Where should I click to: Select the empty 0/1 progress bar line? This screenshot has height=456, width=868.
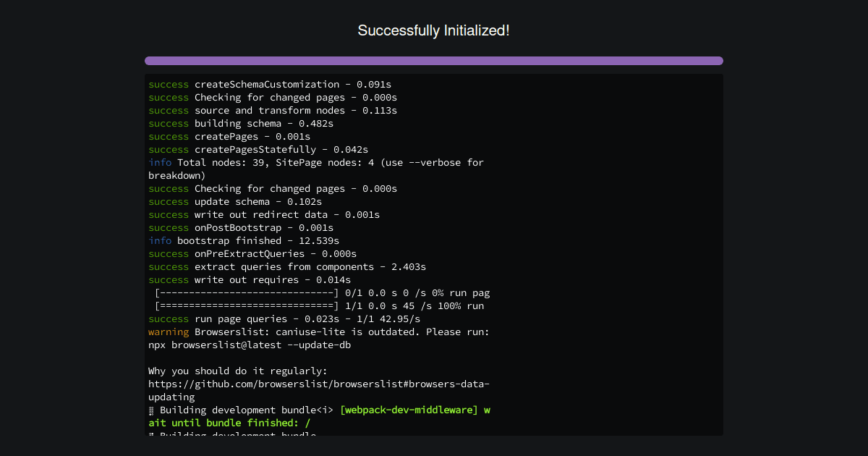pos(318,292)
